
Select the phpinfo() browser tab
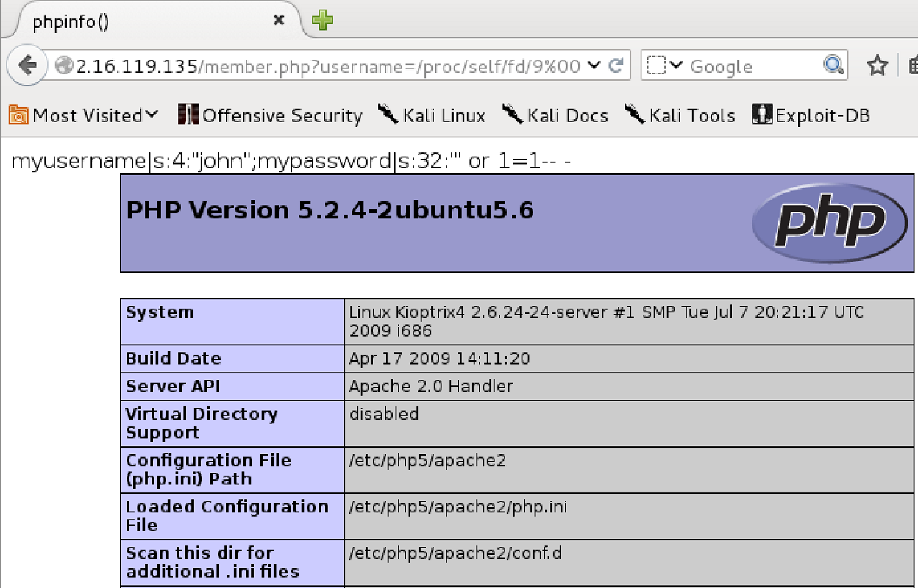coord(153,21)
